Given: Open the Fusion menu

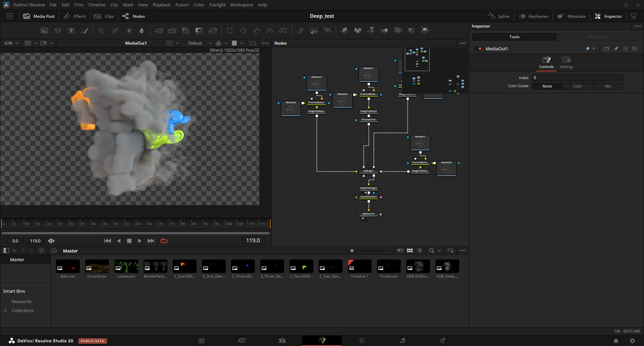Looking at the screenshot, I should click(x=182, y=5).
